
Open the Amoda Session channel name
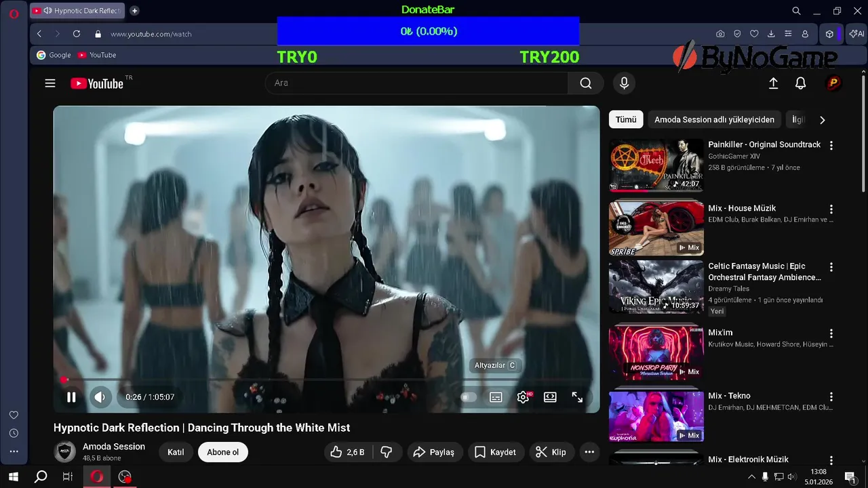point(114,447)
